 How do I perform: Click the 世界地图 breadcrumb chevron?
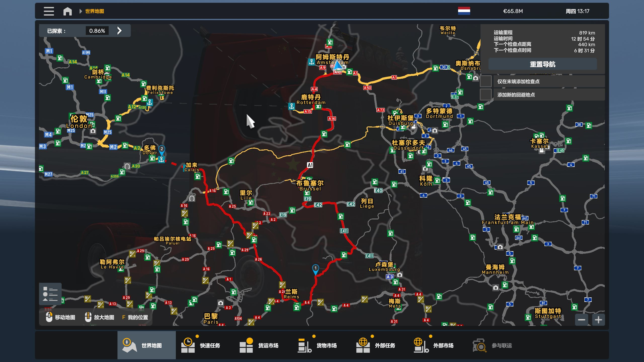coord(80,11)
